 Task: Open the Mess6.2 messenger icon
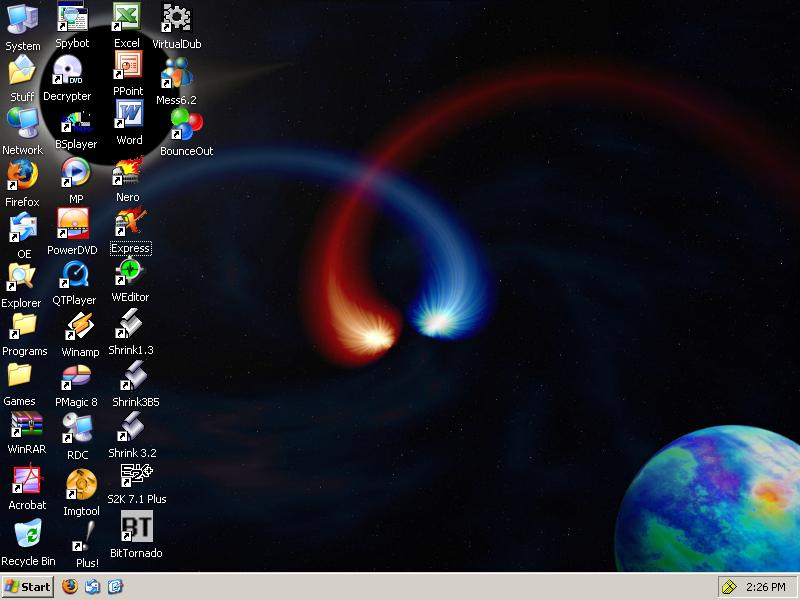(177, 73)
